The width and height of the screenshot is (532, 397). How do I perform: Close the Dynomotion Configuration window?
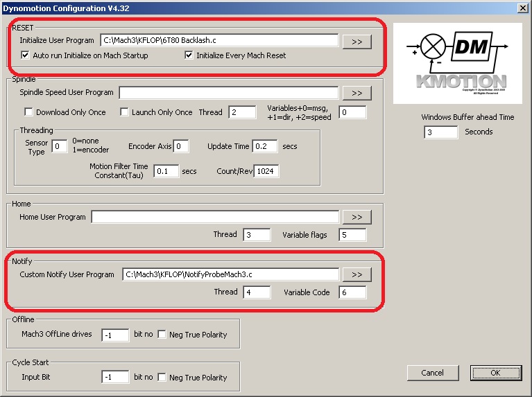tap(523, 8)
